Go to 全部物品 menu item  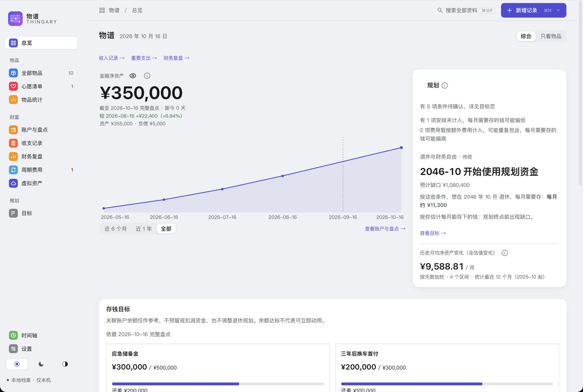tap(41, 73)
